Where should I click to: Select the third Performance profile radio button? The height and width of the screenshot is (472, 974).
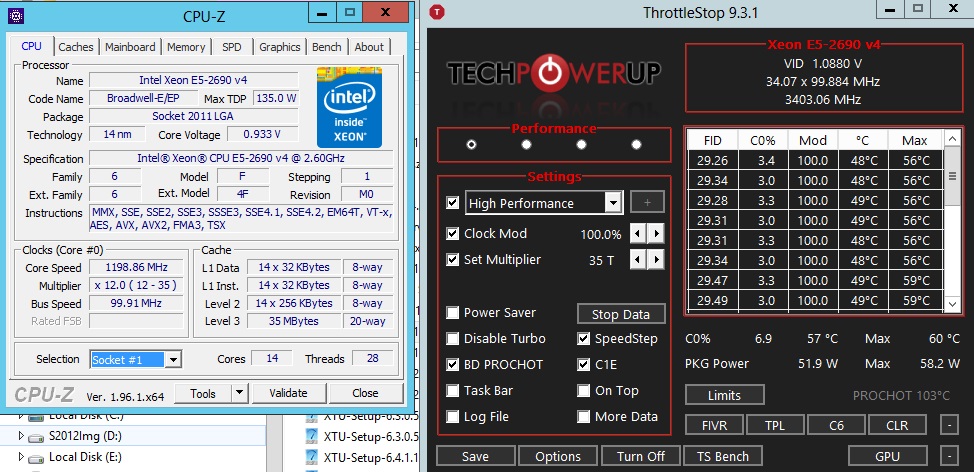581,144
